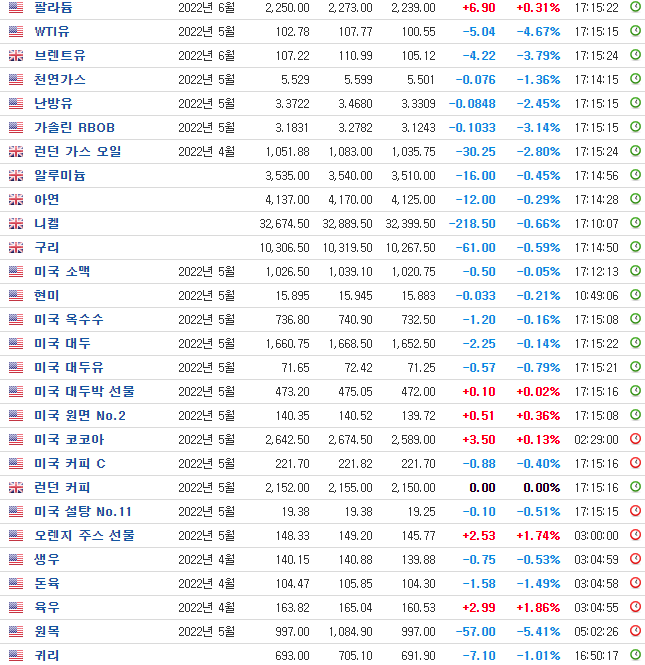Open the 브렌트유 commodity link
Image resolution: width=645 pixels, height=665 pixels.
pyautogui.click(x=59, y=56)
